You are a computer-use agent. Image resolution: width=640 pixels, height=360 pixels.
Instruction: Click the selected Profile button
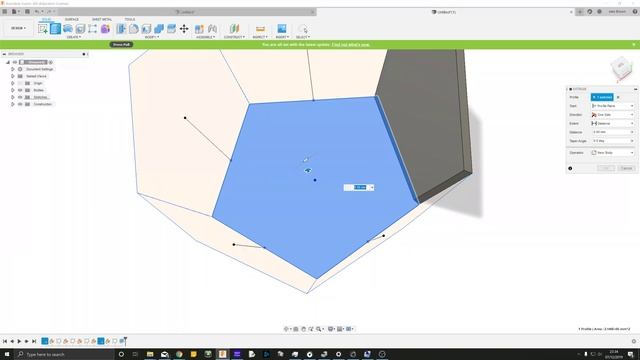click(602, 97)
